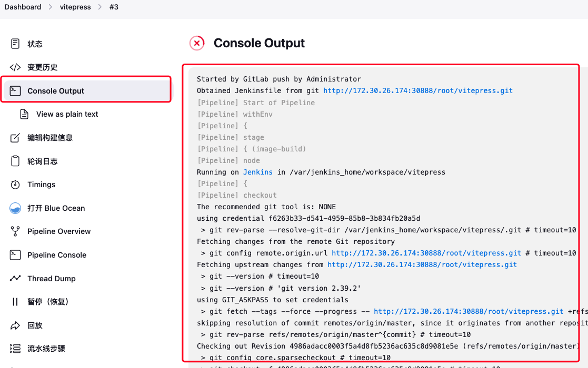
Task: Click breadcrumb build number #3
Action: pyautogui.click(x=114, y=7)
